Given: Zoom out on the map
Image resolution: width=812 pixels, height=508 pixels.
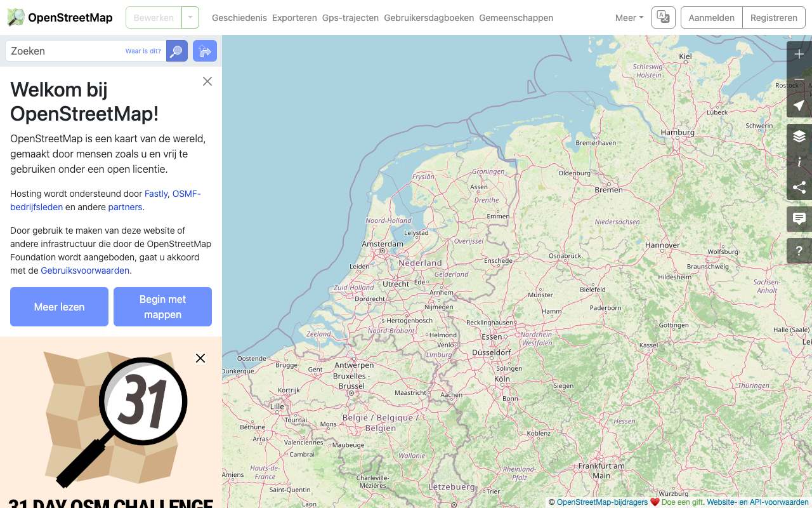Looking at the screenshot, I should pos(799,79).
